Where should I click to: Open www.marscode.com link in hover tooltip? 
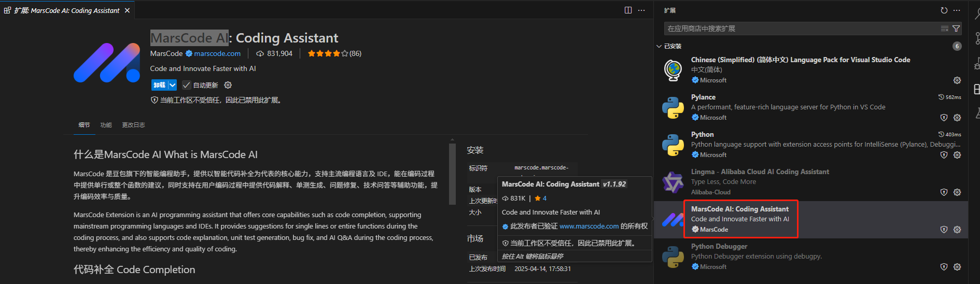pos(589,226)
